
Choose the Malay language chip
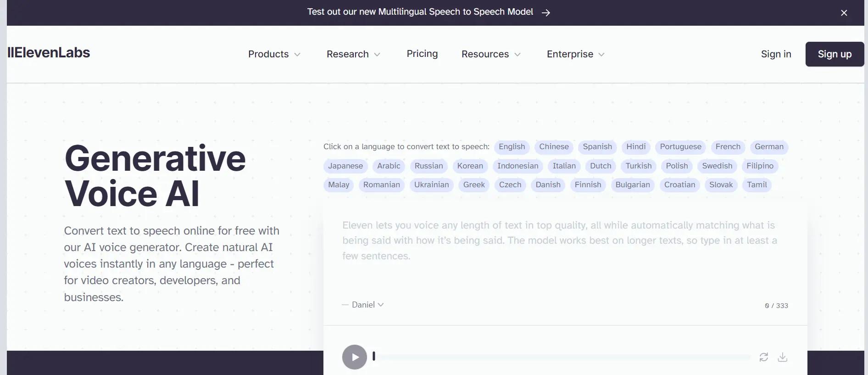339,185
